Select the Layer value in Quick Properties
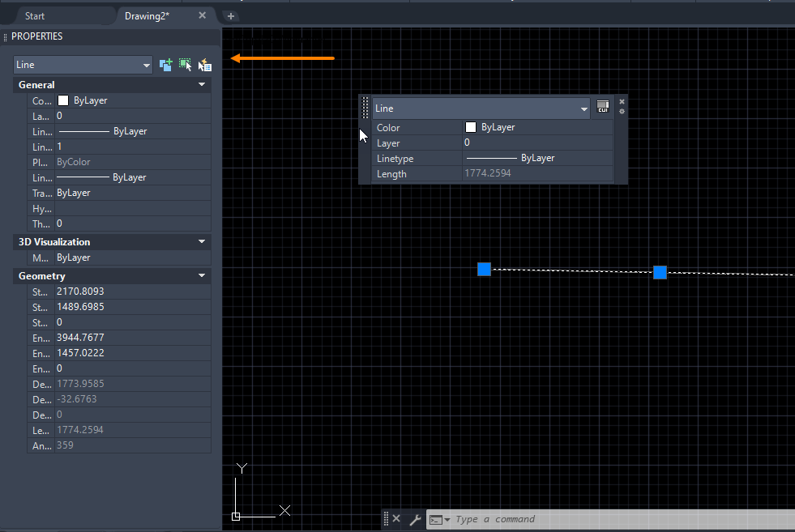Image resolution: width=795 pixels, height=532 pixels. (537, 143)
